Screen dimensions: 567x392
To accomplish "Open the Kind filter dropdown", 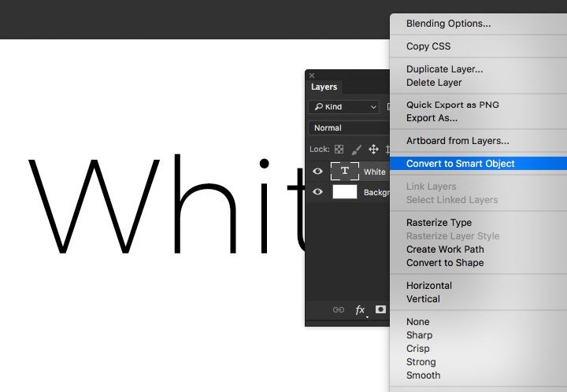I will click(x=344, y=107).
